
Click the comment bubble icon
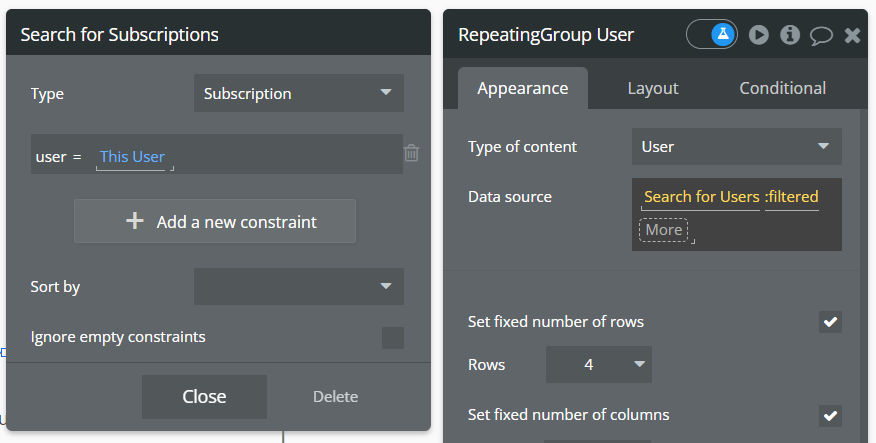821,35
